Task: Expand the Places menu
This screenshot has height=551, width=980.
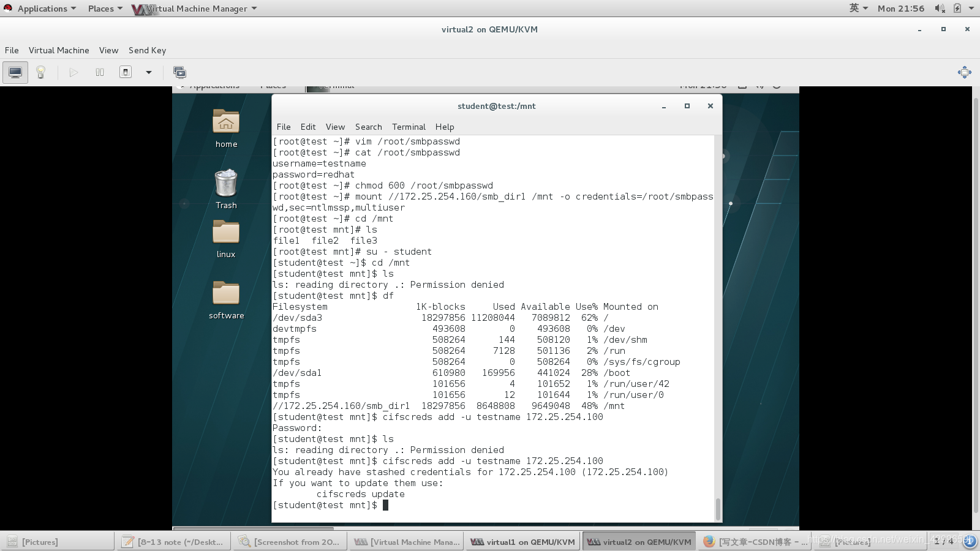Action: pos(105,9)
